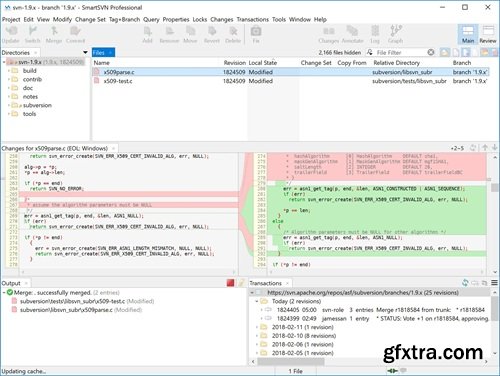500x376 pixels.
Task: Click the Revert toolbar icon
Action: (x=212, y=34)
